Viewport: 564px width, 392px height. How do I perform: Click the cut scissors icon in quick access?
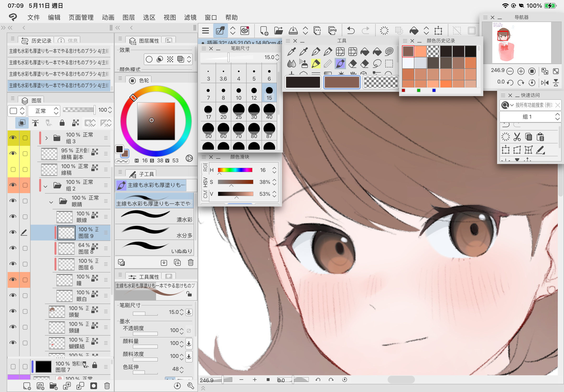(x=517, y=137)
